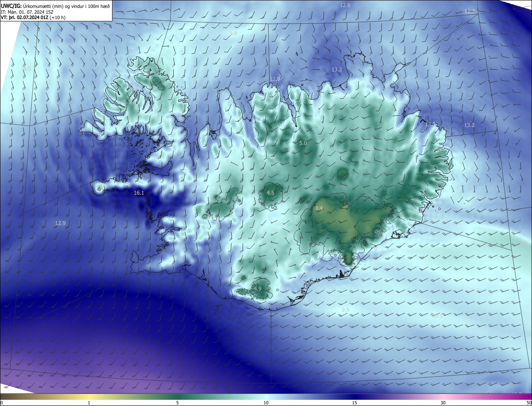
Task: Click the 4.5 value on Hofsjökull glacier
Action: tap(271, 193)
